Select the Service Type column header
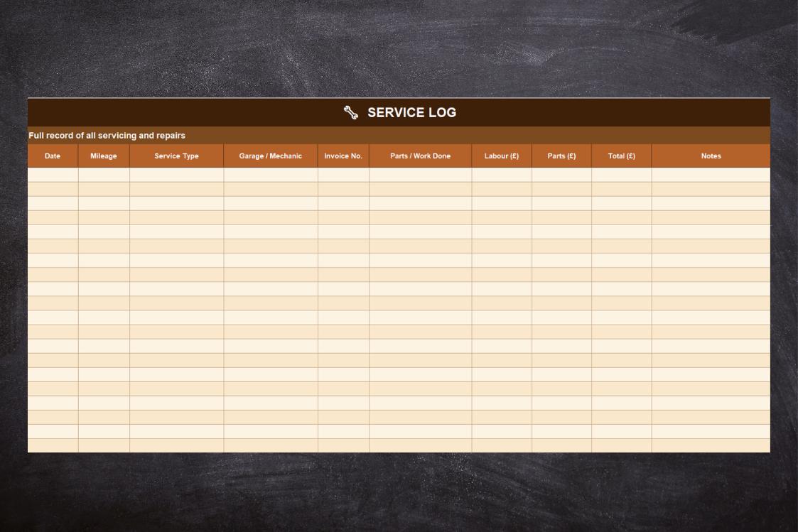This screenshot has width=798, height=532. tap(177, 156)
